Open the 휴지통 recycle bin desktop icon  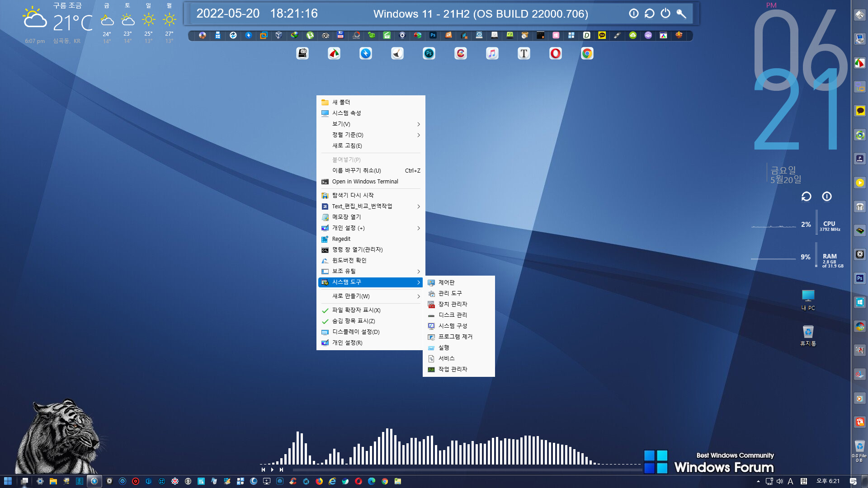point(808,336)
